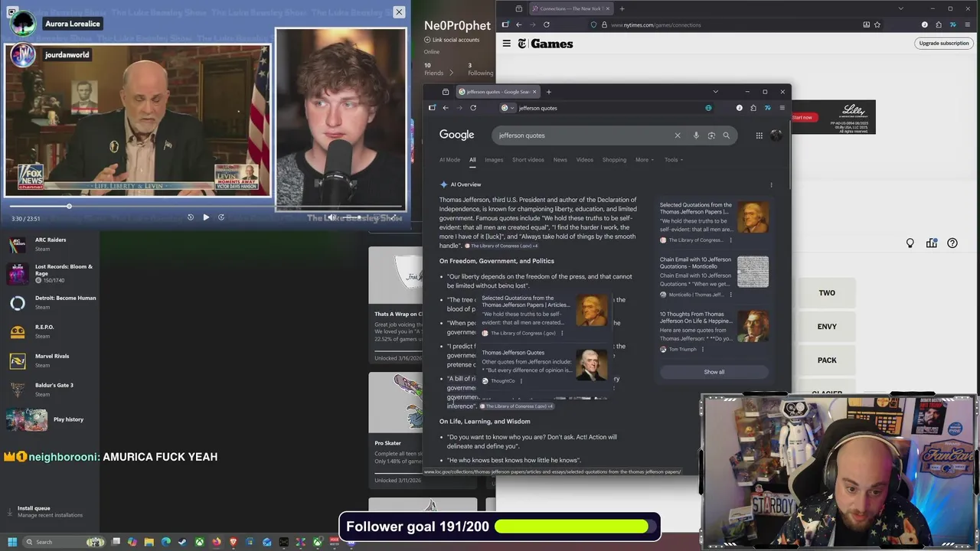Open Marvel Rivals in Steam list
Screen dimensions: 980x551
tap(52, 360)
